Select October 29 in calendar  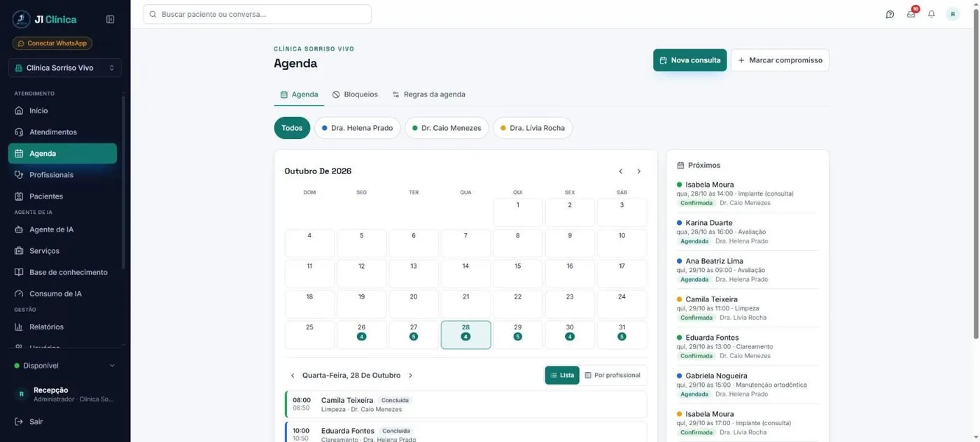pos(517,335)
